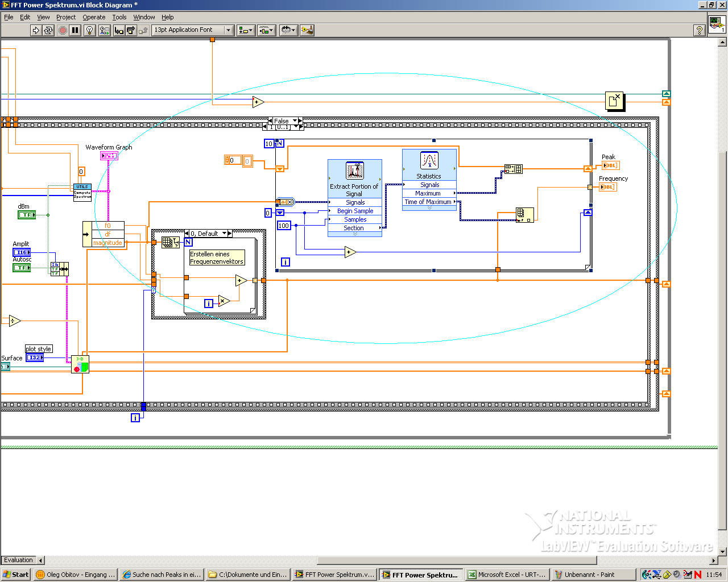Open the Distribute Objects dropdown
This screenshot has height=582, width=728.
[266, 30]
